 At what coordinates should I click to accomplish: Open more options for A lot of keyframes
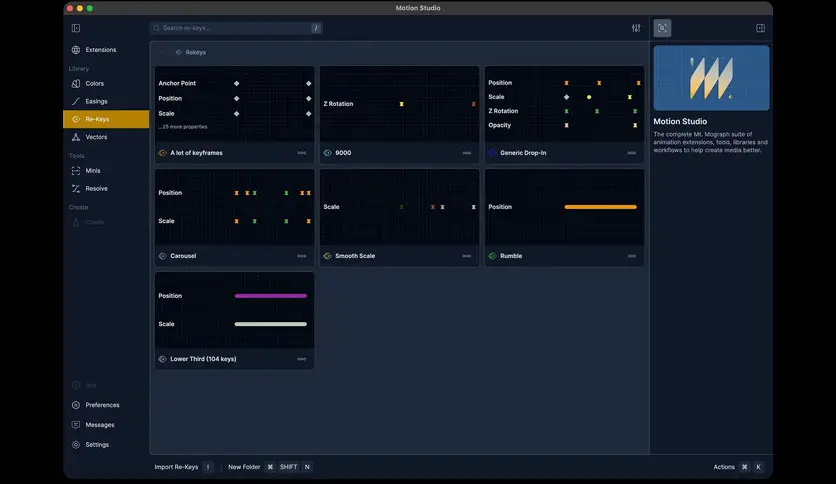click(x=302, y=153)
